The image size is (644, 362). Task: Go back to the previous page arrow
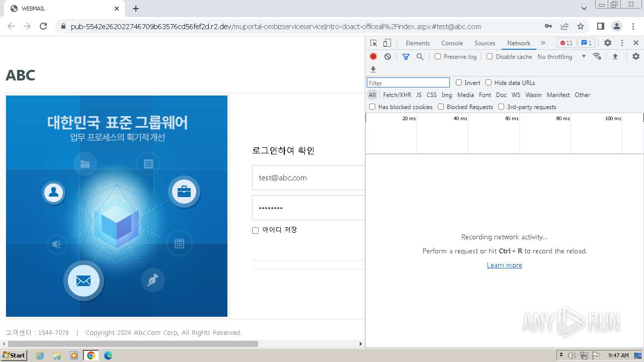click(11, 26)
